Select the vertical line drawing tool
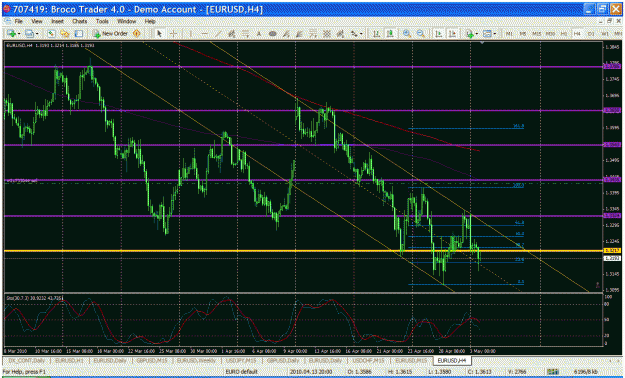This screenshot has height=378, width=625. tap(191, 34)
